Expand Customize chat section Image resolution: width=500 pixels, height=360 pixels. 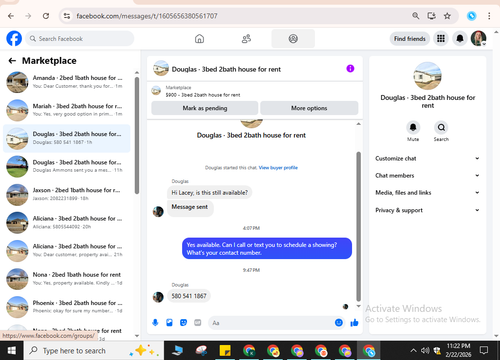point(428,158)
